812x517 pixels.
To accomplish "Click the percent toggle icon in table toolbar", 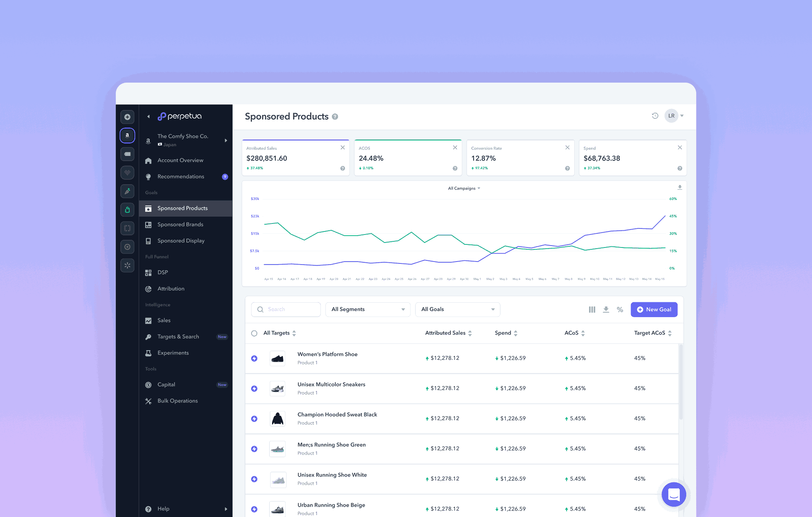I will tap(620, 310).
